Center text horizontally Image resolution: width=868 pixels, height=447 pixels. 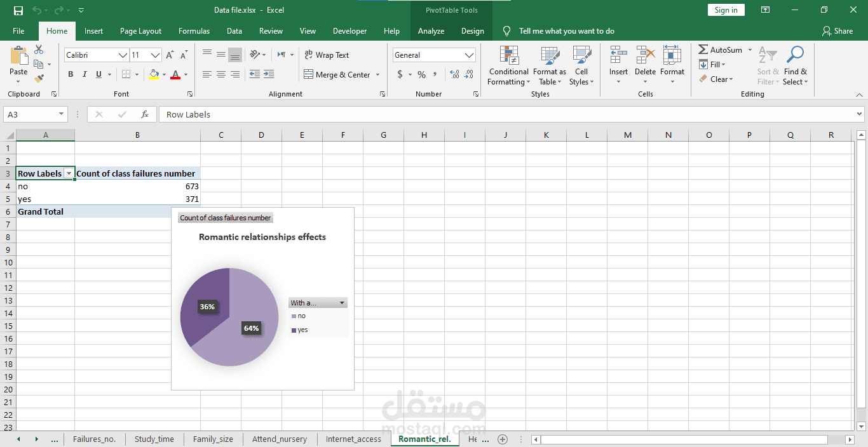click(x=221, y=74)
